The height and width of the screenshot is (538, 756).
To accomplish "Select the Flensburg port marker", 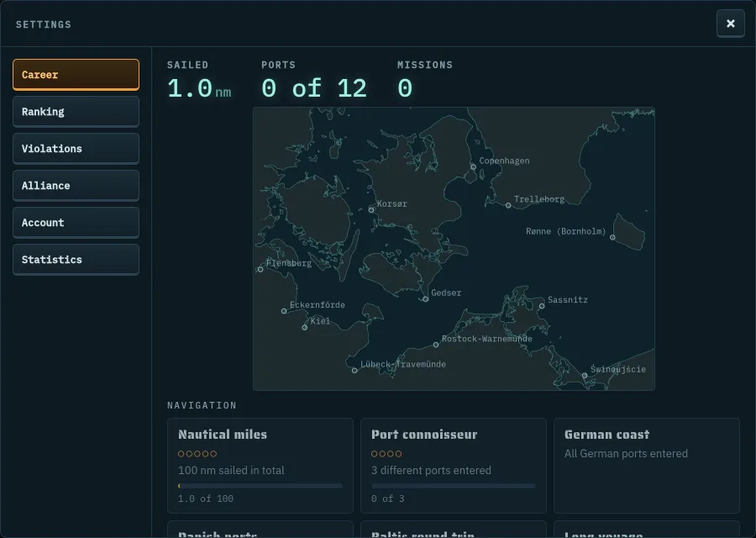I will click(260, 269).
